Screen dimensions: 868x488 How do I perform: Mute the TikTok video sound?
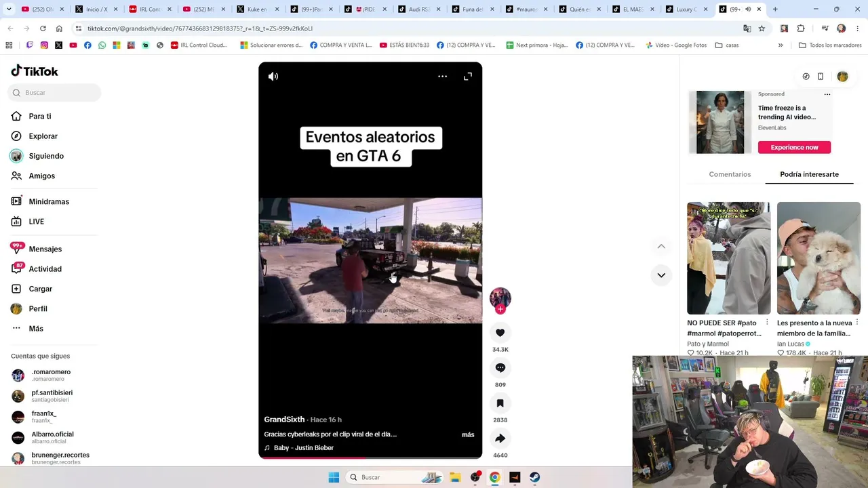[273, 77]
